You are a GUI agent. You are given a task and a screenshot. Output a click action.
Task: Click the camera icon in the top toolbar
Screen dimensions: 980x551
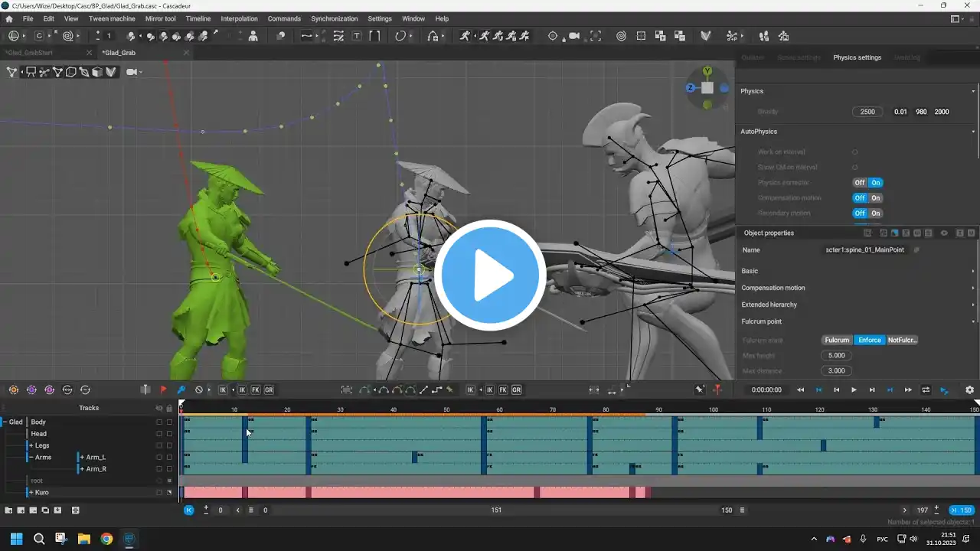tap(574, 36)
